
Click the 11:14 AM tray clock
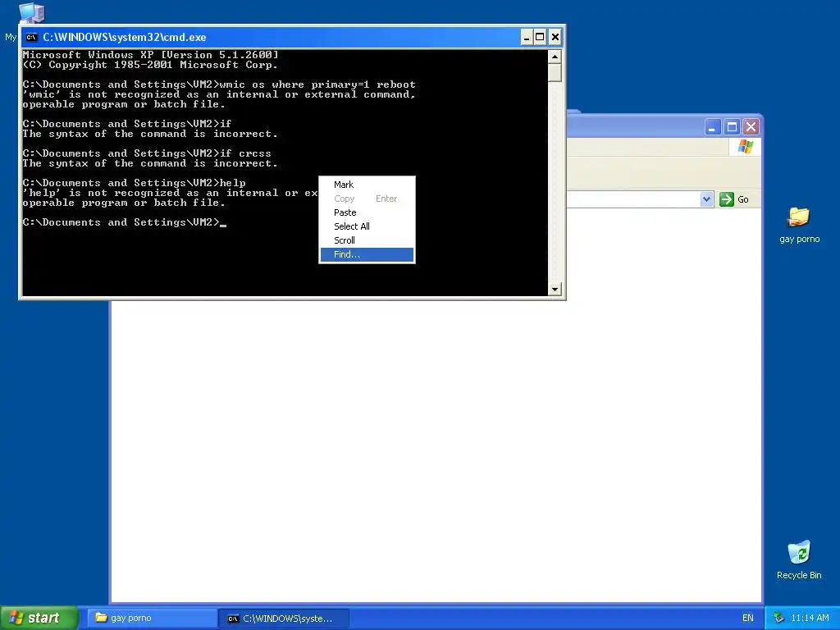[810, 619]
